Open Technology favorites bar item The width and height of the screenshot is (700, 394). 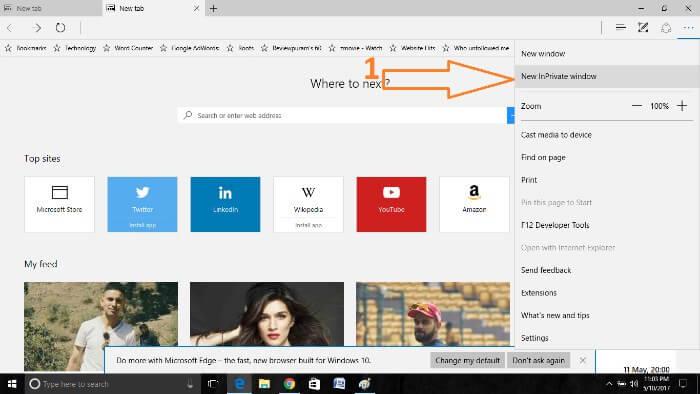(75, 48)
